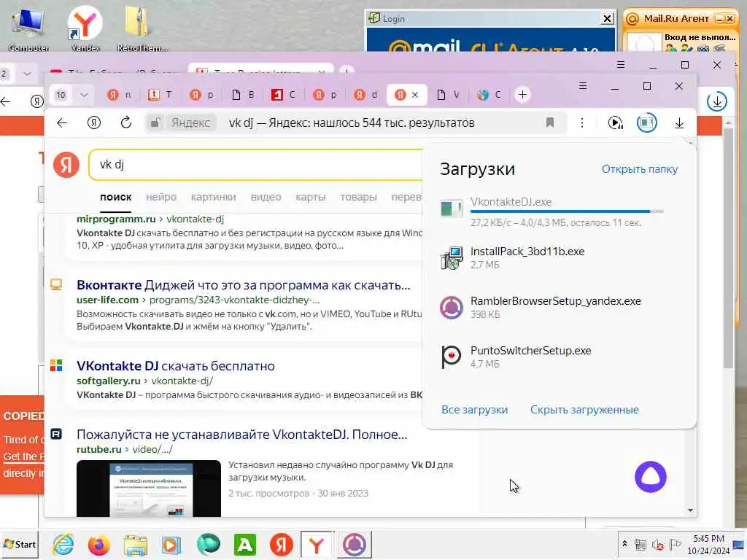Viewport: 747px width, 560px height.
Task: Select the картинки search category
Action: [214, 197]
